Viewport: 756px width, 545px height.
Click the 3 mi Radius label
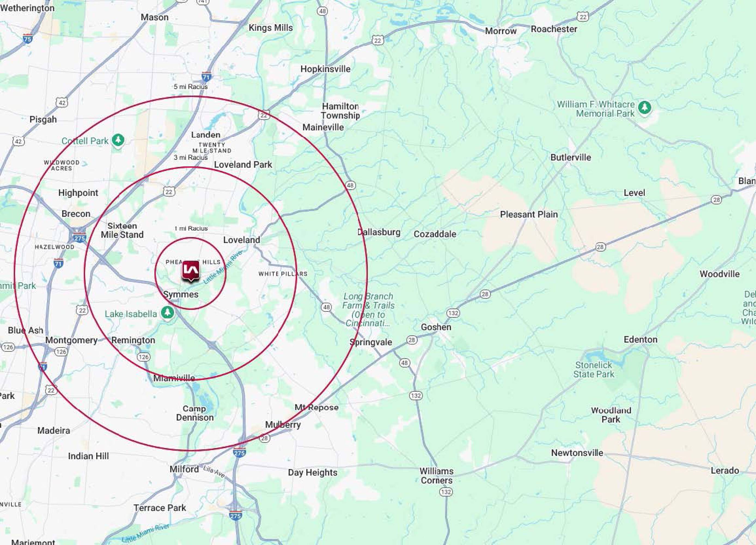190,158
